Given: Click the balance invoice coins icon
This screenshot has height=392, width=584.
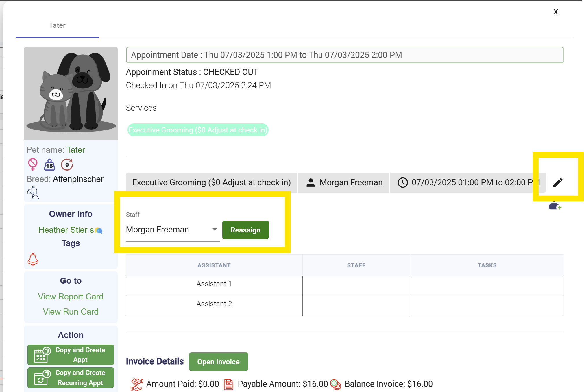Looking at the screenshot, I should pyautogui.click(x=335, y=384).
